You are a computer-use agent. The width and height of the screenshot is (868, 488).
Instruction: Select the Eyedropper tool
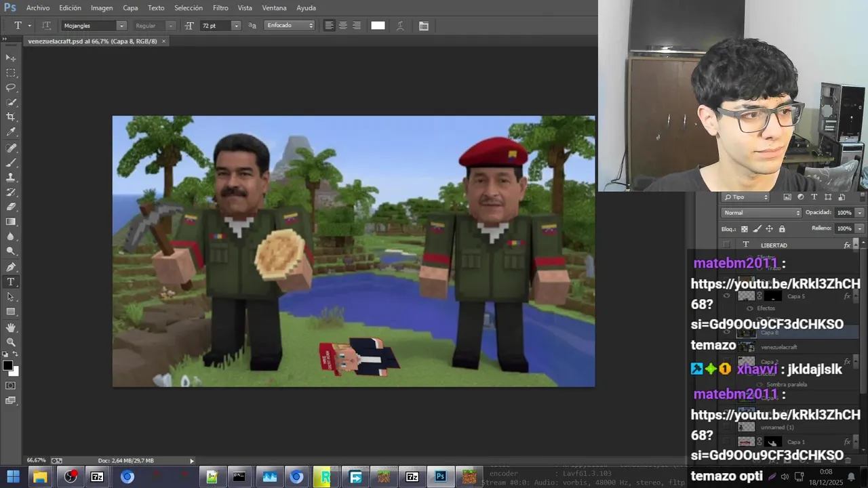coord(11,133)
